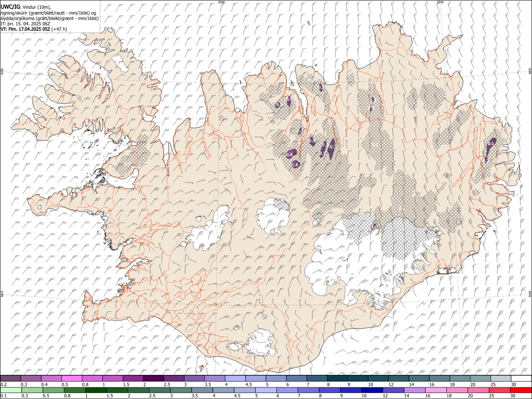Viewport: 532px width, 399px height.
Task: Click the bottom-row swatch between 25 and 30
Action: pyautogui.click(x=500, y=390)
